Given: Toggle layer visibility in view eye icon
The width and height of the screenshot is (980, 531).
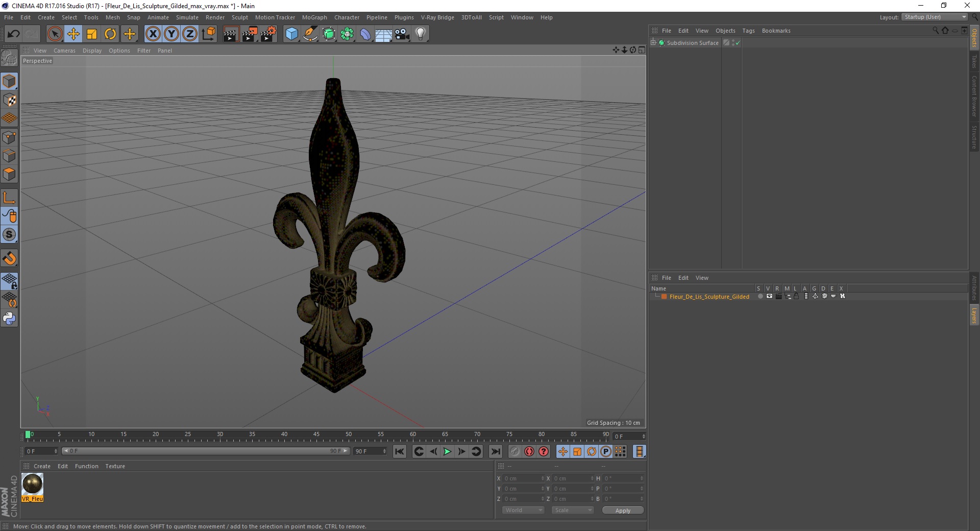Looking at the screenshot, I should 769,296.
